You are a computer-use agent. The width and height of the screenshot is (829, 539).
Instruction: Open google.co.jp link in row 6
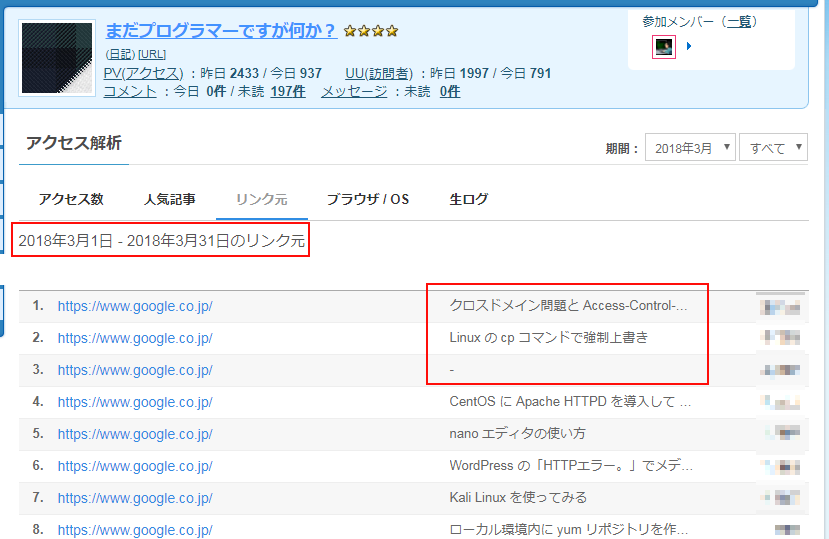pos(135,466)
